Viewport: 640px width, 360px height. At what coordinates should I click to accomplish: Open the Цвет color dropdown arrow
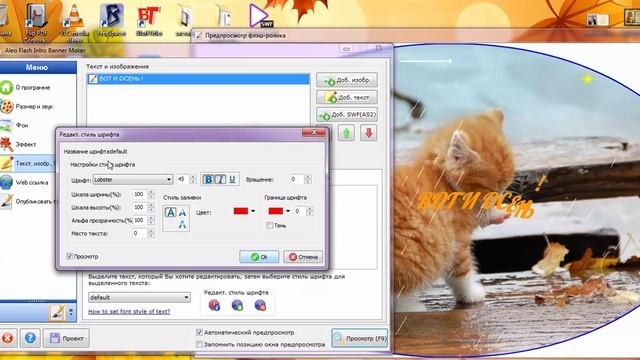tap(253, 211)
